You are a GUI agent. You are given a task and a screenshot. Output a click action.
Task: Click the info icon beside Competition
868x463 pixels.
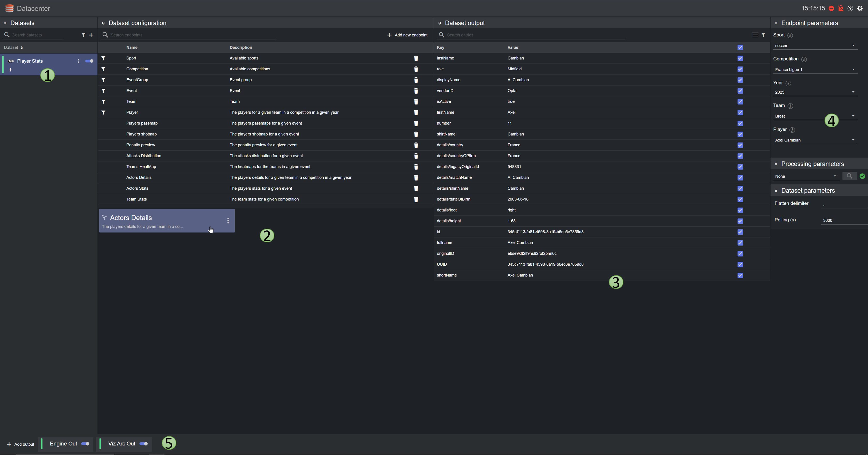click(x=804, y=59)
